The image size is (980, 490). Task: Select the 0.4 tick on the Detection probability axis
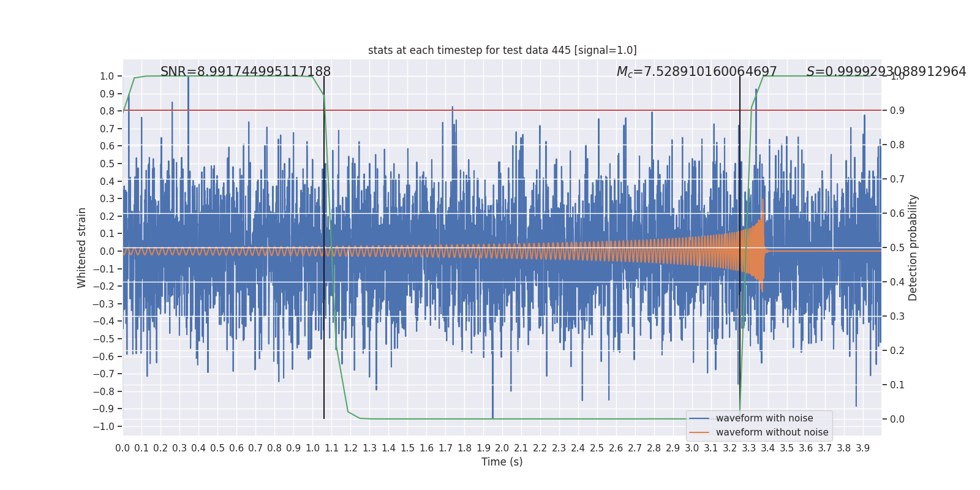897,282
